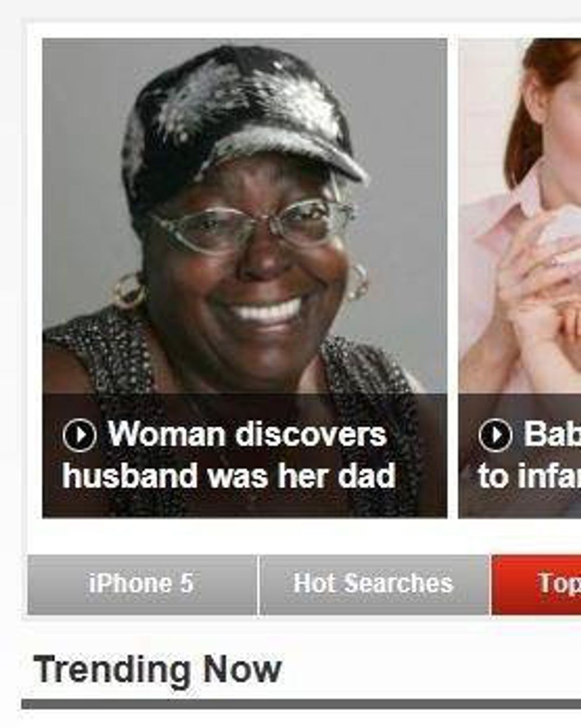
Task: Open 'Woman discovers husband was her dad' headline
Action: coord(229,455)
